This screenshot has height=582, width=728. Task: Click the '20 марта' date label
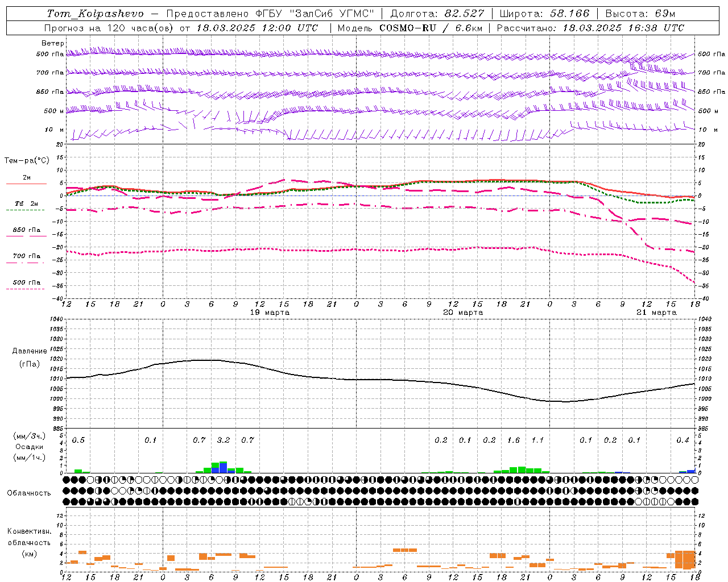463,313
